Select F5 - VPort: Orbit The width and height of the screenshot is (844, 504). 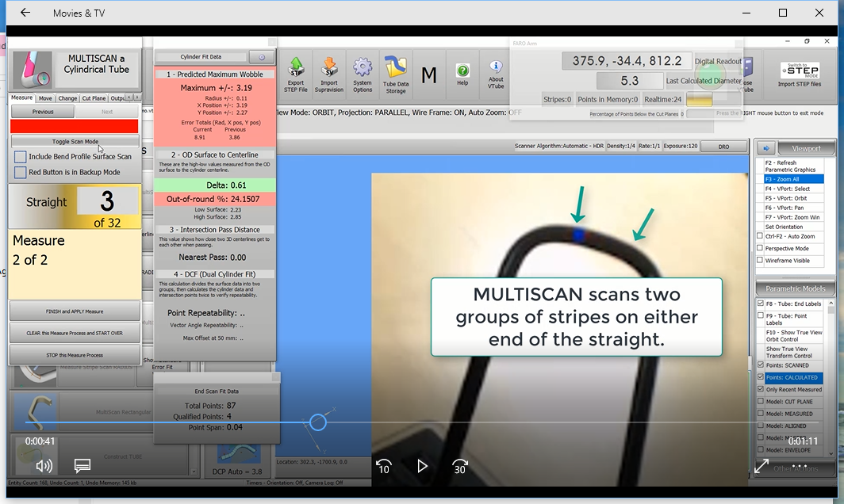(794, 198)
